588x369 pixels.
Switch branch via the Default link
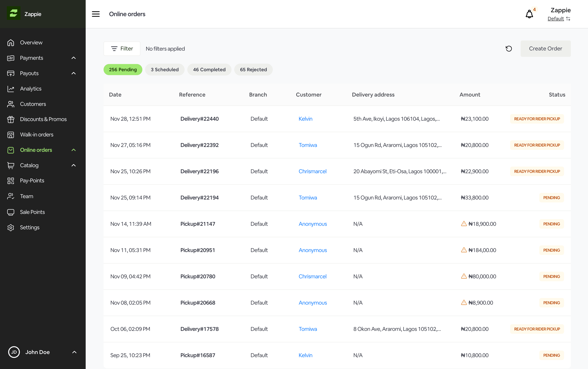(x=555, y=18)
